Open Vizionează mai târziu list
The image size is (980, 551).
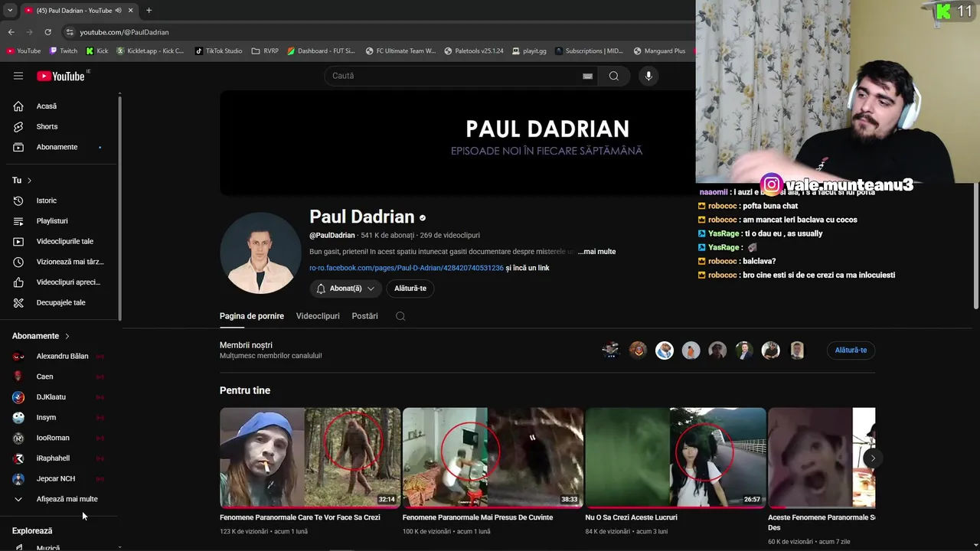click(x=60, y=262)
